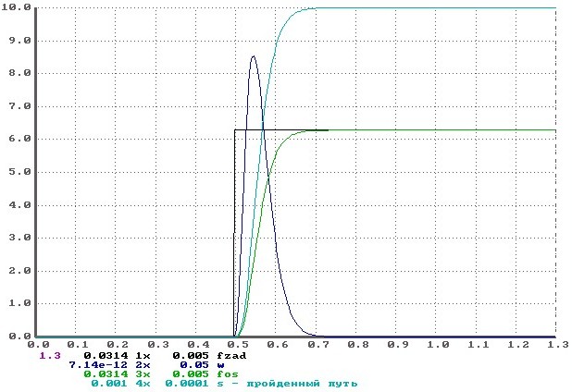Select the x-axis value 0.7
The image size is (572, 392).
click(x=318, y=345)
